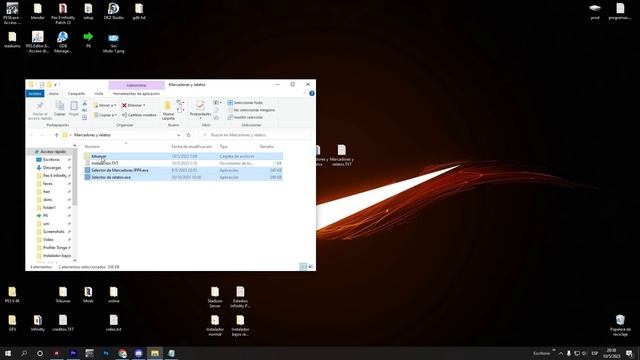Click the blue Help question-mark icon
Viewport: 640px width, 360px height.
click(x=312, y=93)
